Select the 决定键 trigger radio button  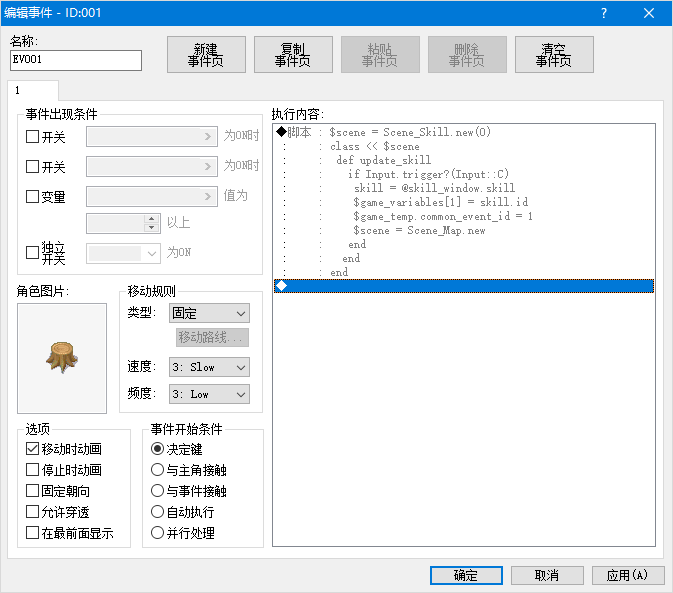(x=158, y=449)
